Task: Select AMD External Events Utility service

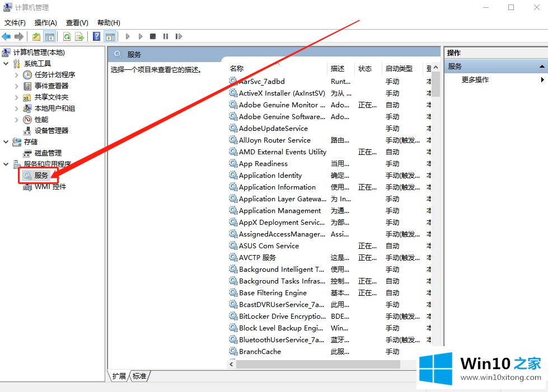Action: click(282, 152)
